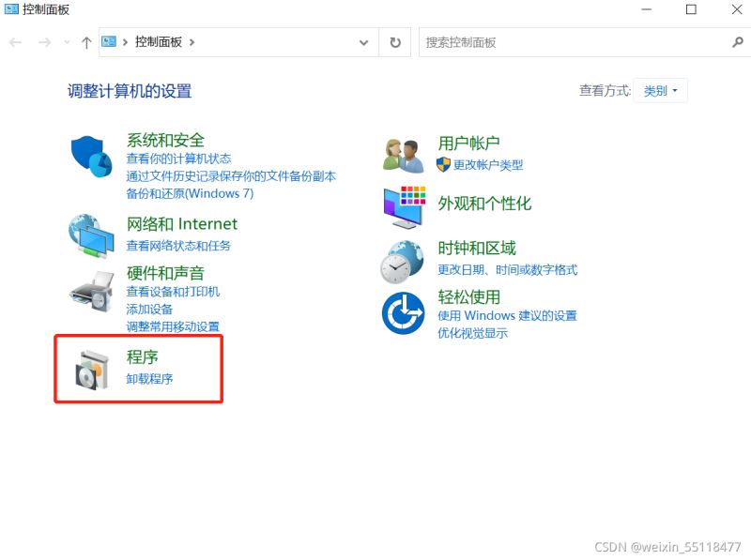Open the Clock and Region globe clock icon
The height and width of the screenshot is (560, 751).
click(403, 262)
